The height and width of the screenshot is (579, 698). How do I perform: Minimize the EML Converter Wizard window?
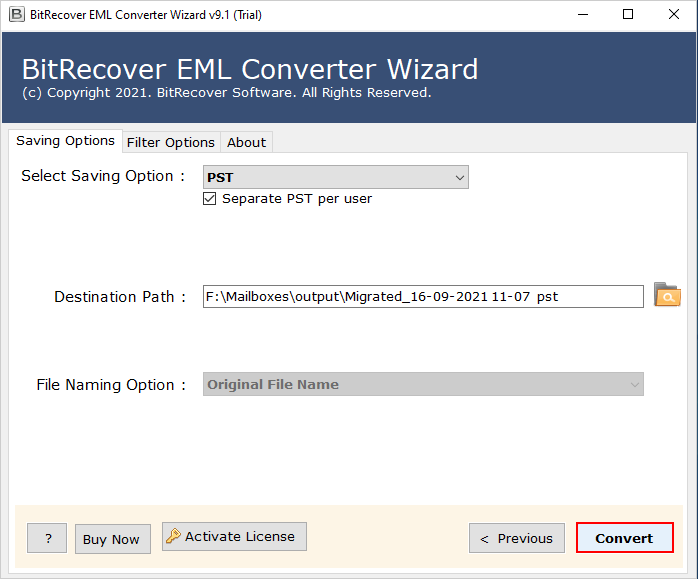click(581, 15)
